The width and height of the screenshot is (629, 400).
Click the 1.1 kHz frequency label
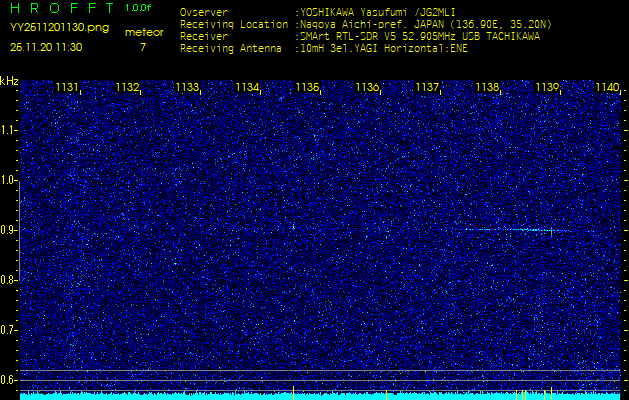pos(8,130)
